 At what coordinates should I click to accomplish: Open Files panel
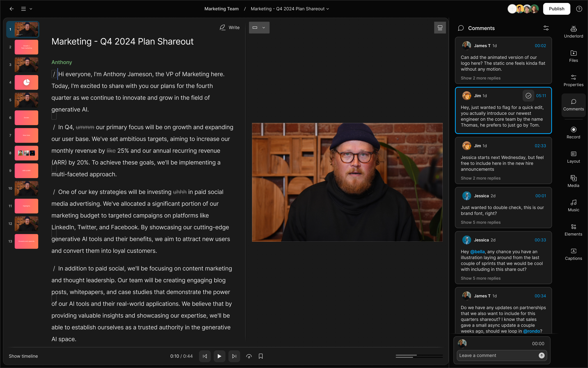click(x=573, y=56)
